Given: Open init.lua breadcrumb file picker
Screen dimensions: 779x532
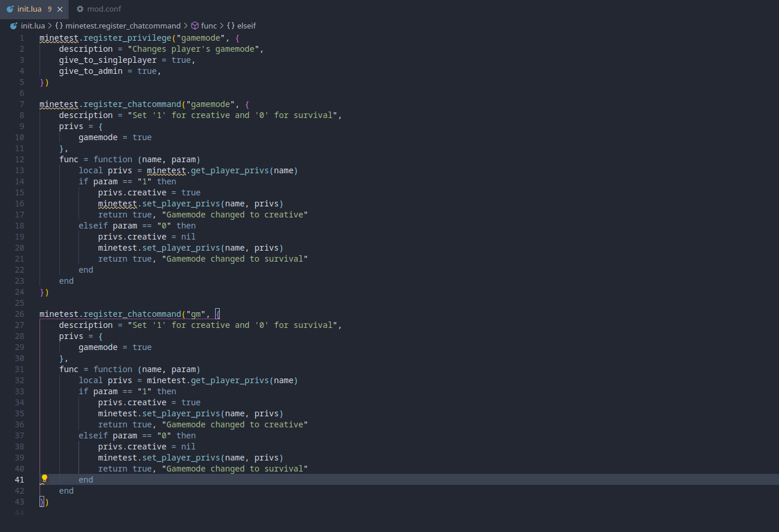Looking at the screenshot, I should pos(33,26).
